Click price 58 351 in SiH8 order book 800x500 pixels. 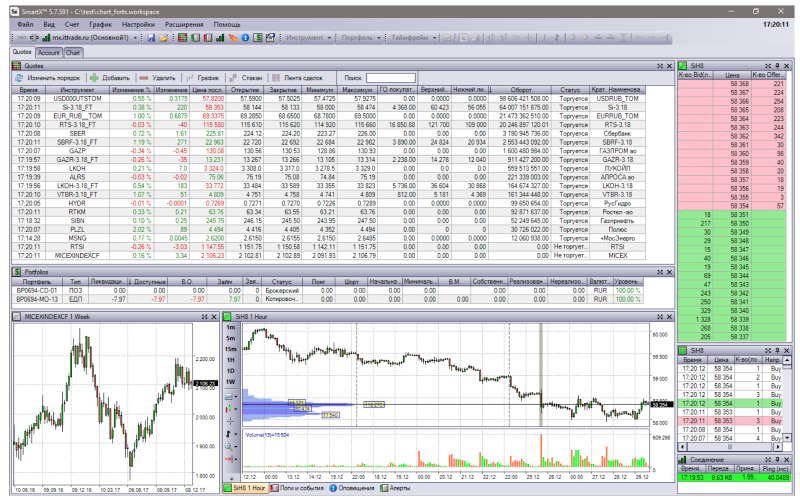(739, 215)
